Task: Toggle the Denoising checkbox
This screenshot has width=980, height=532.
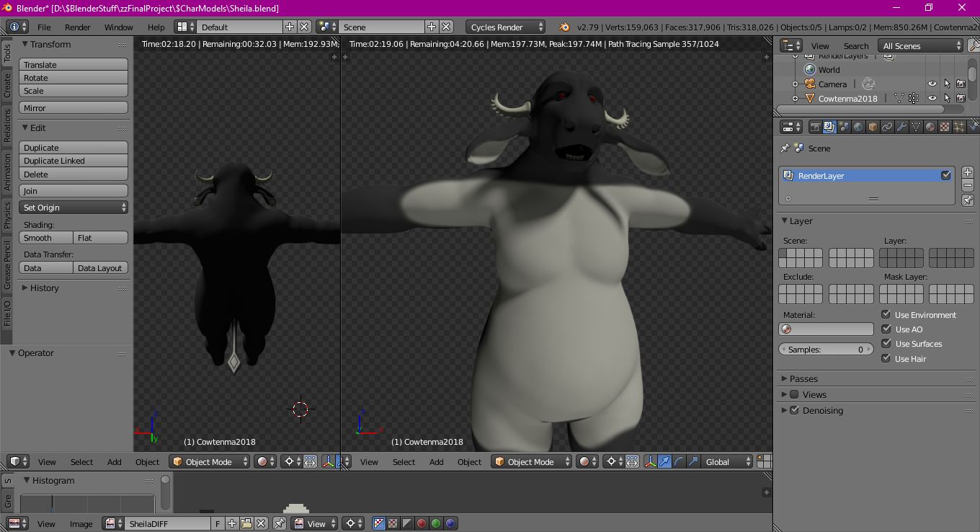Action: coord(794,410)
